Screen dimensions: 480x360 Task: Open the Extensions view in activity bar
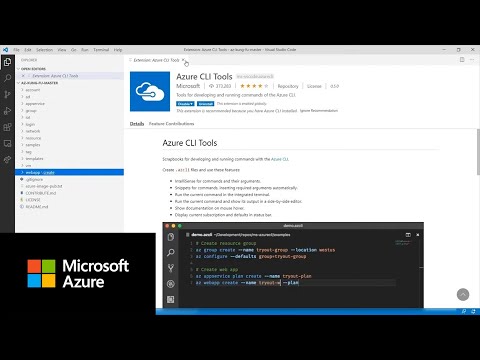(7, 127)
